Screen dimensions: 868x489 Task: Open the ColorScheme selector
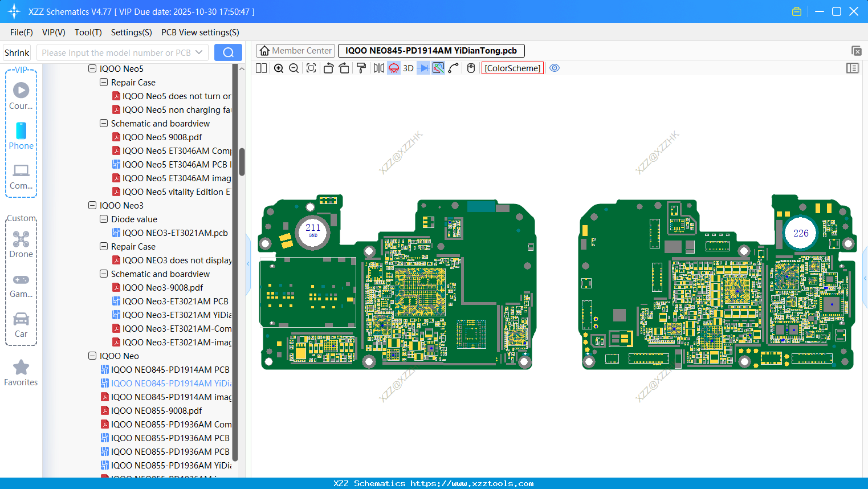coord(512,68)
